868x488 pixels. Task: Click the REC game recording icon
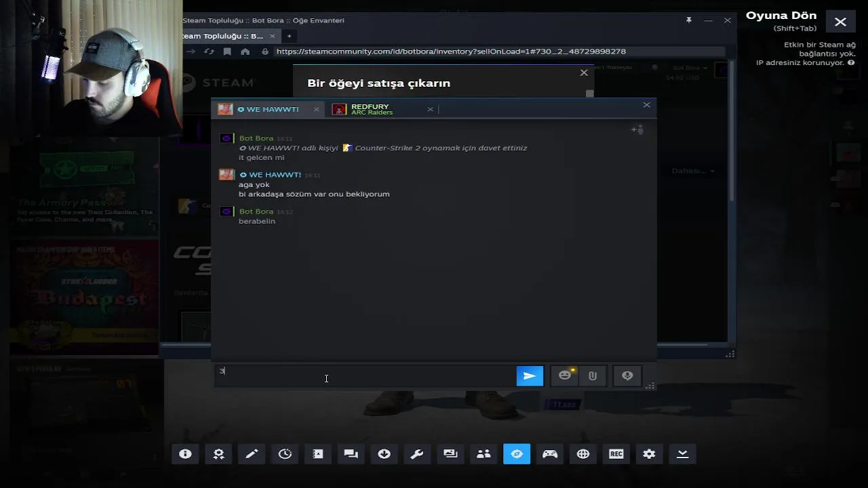[616, 454]
